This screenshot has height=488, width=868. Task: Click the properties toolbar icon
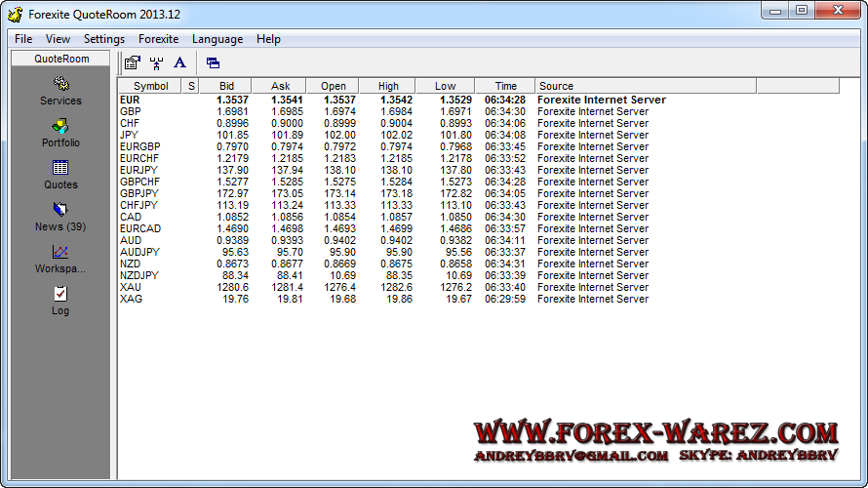click(132, 62)
